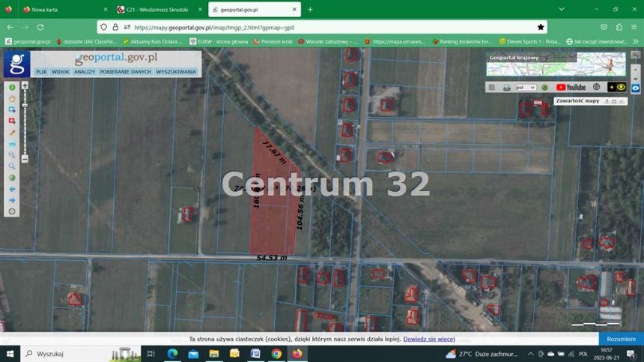
Task: Accept cookies with Rozumiem button
Action: coord(621,339)
